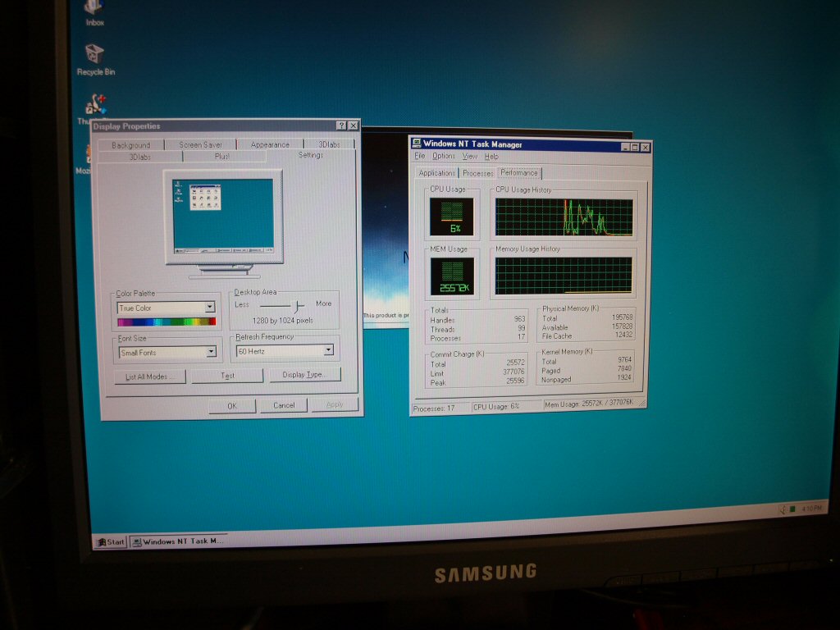
Task: Click the Desktop Area resolution slider handle
Action: [x=298, y=306]
